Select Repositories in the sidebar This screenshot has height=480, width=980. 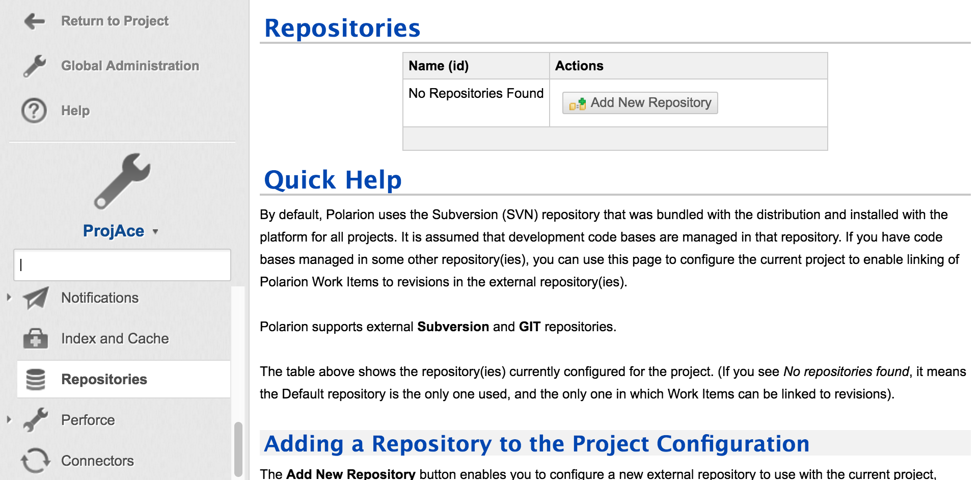pyautogui.click(x=104, y=380)
